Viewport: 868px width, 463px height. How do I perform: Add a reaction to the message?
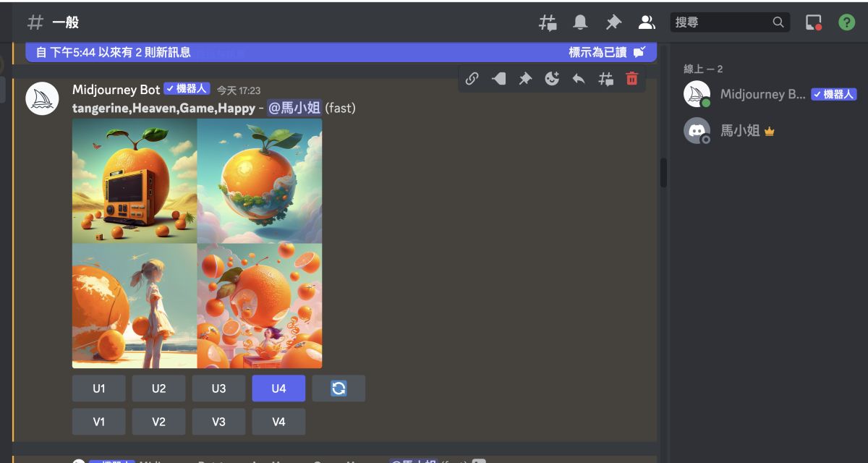pos(552,79)
